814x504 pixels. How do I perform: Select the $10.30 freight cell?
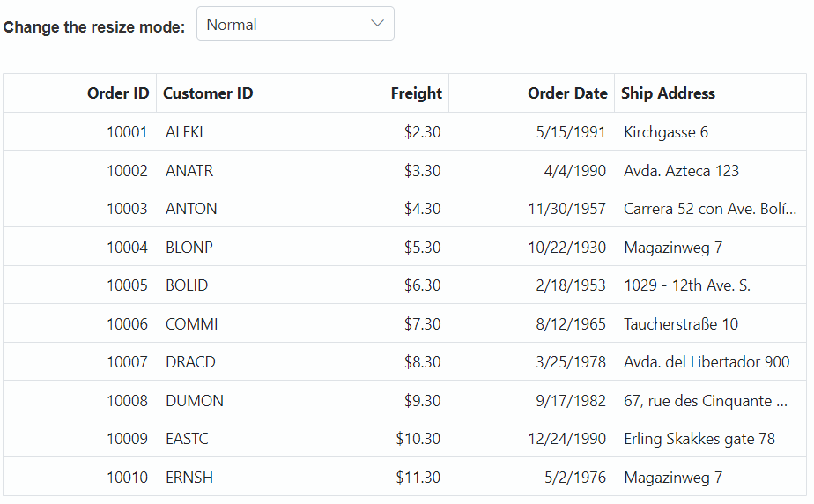click(386, 439)
